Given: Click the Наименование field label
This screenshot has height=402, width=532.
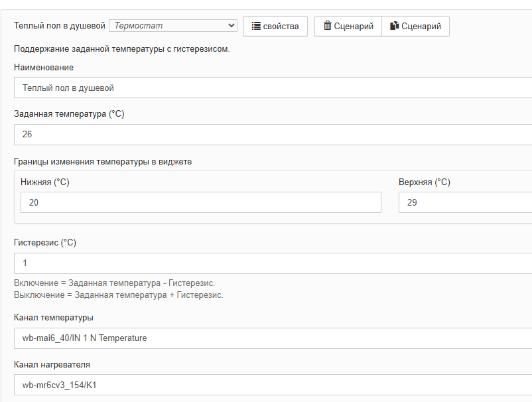Looking at the screenshot, I should [x=44, y=67].
